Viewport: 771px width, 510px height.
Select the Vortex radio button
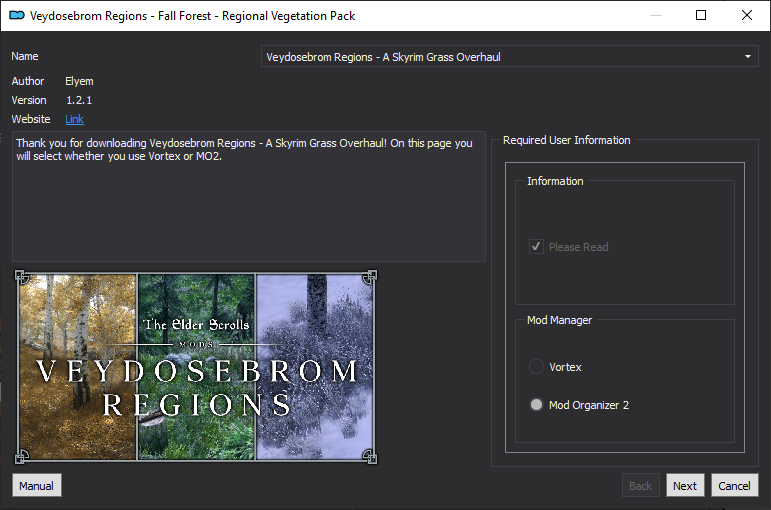point(536,367)
